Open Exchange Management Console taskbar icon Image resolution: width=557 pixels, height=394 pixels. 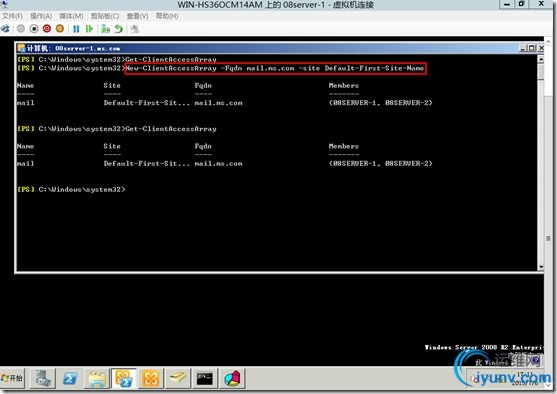point(151,378)
